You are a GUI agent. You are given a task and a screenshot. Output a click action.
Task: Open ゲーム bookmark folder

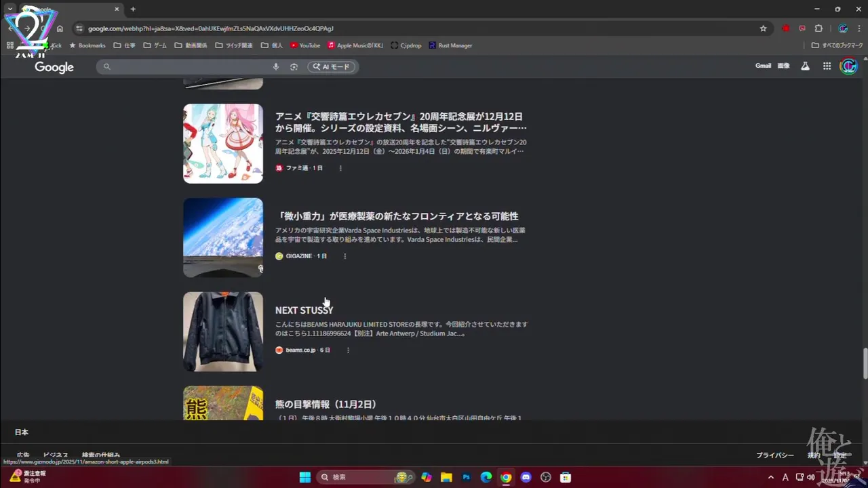[155, 45]
